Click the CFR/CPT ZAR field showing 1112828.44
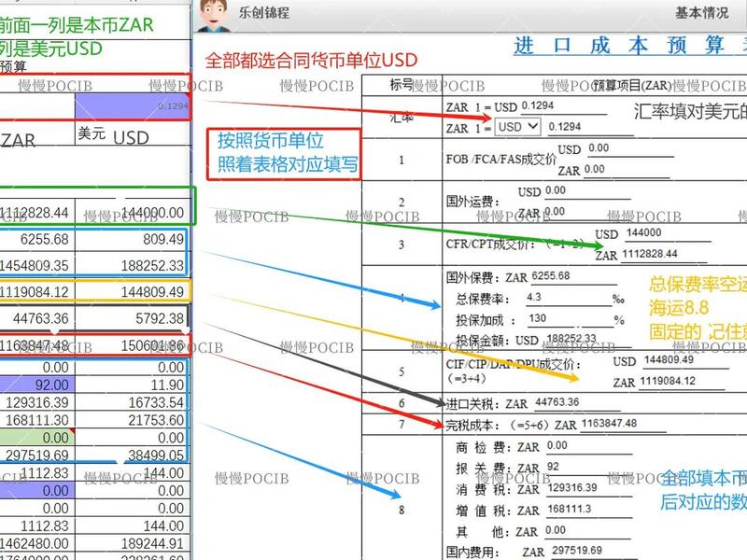This screenshot has height=560, width=747. [664, 254]
